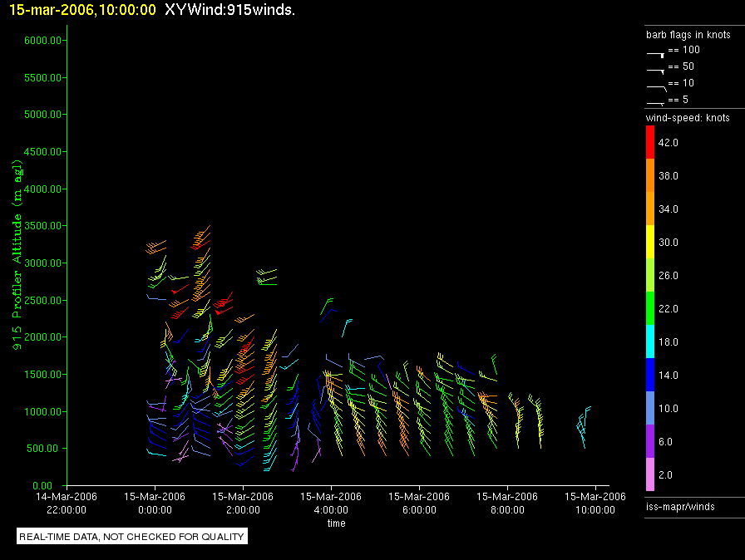Image resolution: width=745 pixels, height=560 pixels.
Task: Click the REAL-TIME DATA quality notice label
Action: tap(132, 537)
